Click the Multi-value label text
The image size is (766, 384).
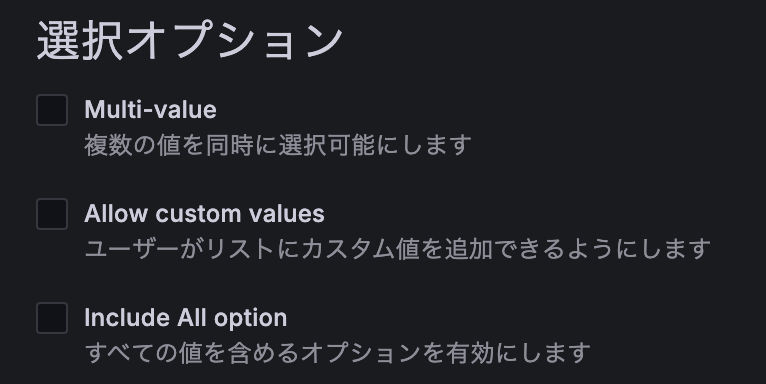(150, 109)
